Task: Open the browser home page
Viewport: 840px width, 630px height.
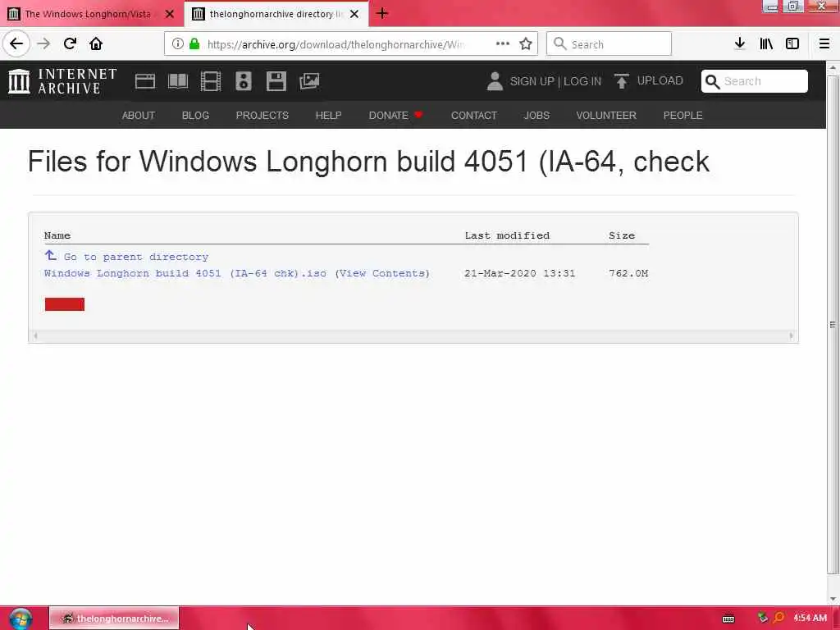Action: tap(96, 43)
